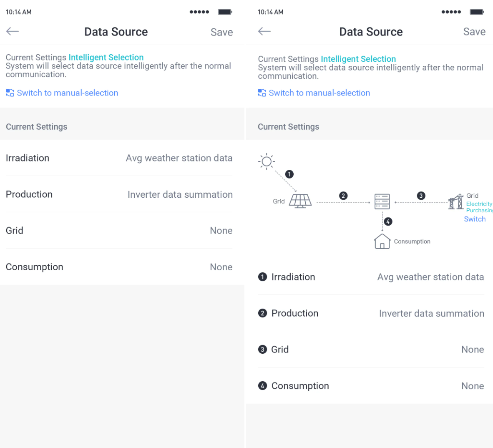Open Grid setting on left screen

click(x=119, y=231)
